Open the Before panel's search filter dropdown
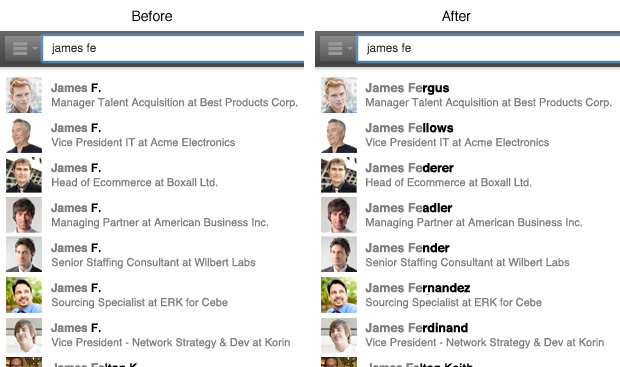Viewport: 620px width, 367px height. coord(22,49)
